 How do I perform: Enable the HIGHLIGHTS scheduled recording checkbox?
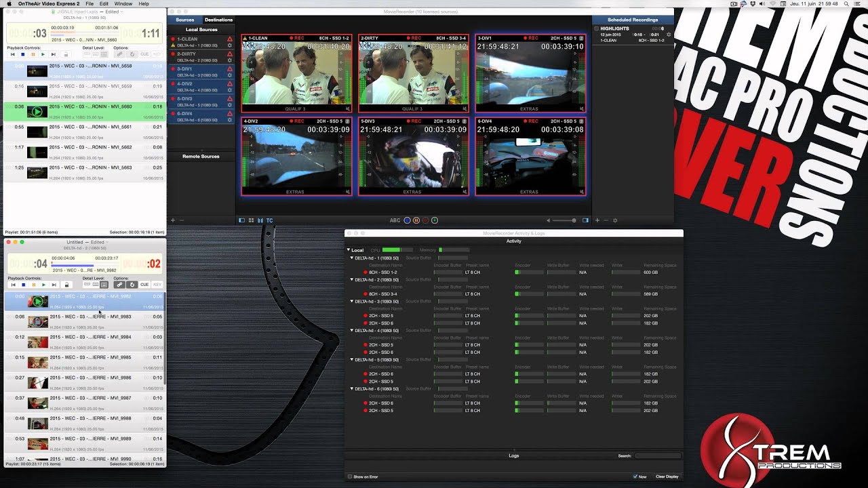[x=597, y=28]
